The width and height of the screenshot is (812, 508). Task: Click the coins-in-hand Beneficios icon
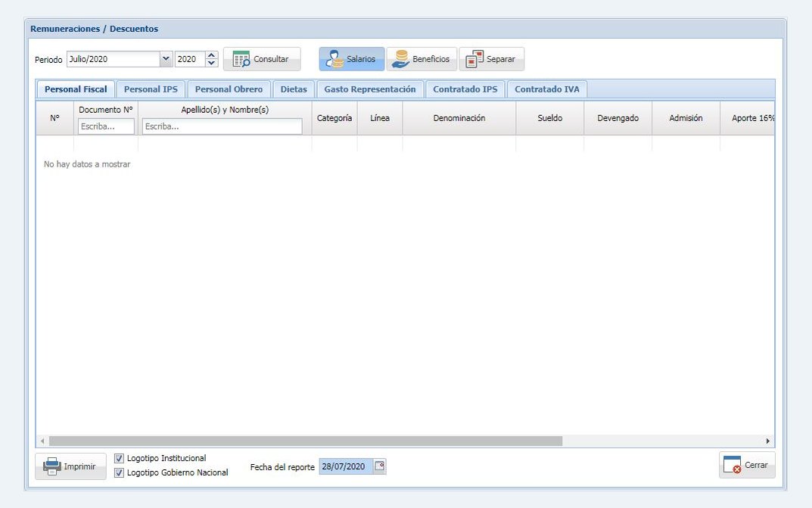coord(400,59)
